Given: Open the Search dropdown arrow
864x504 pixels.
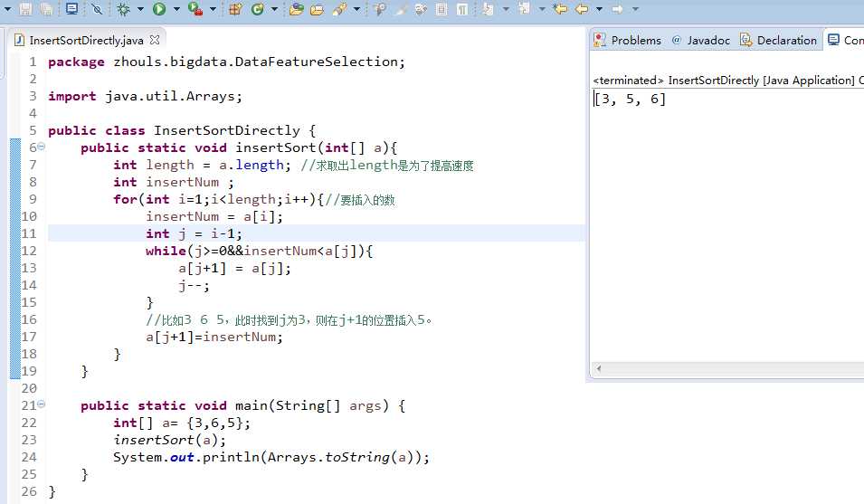Looking at the screenshot, I should pos(356,9).
